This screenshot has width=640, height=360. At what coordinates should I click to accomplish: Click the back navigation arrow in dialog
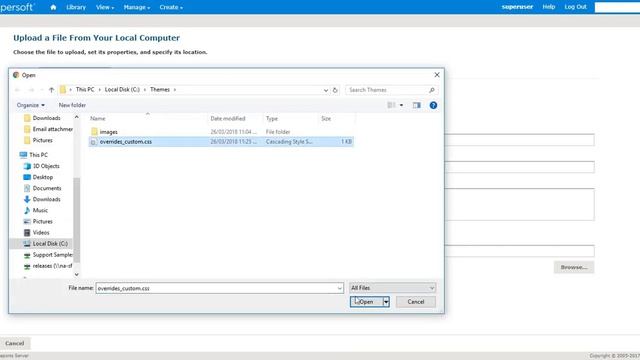tap(18, 90)
